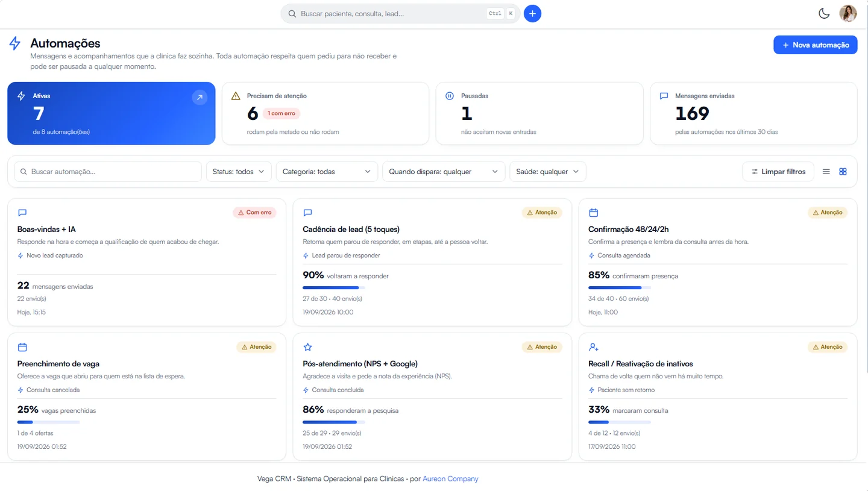Switch to list view layout
Screen dimensions: 868x491
pos(826,172)
